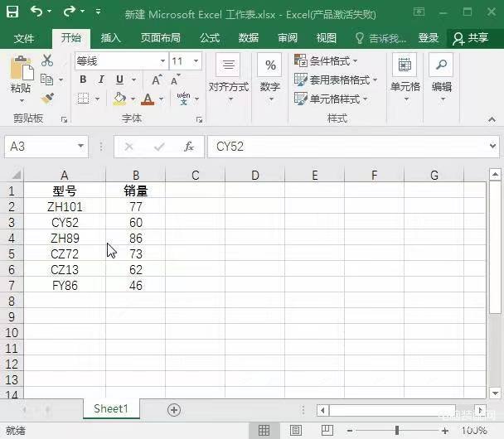Open the font color dropdown arrow

pyautogui.click(x=161, y=99)
